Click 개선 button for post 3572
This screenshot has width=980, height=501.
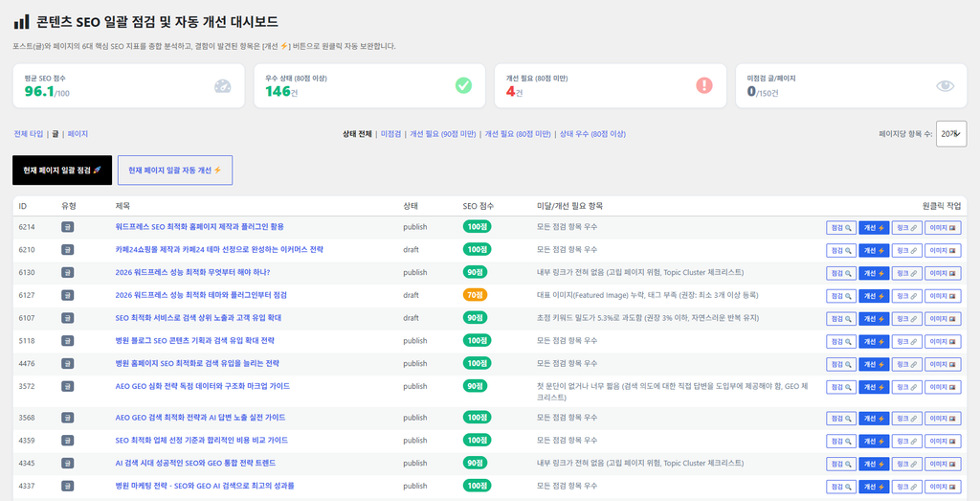874,387
